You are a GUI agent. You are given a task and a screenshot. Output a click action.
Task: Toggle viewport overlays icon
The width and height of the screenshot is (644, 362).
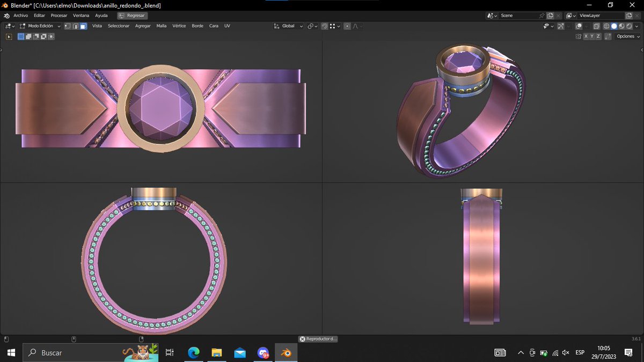(579, 26)
